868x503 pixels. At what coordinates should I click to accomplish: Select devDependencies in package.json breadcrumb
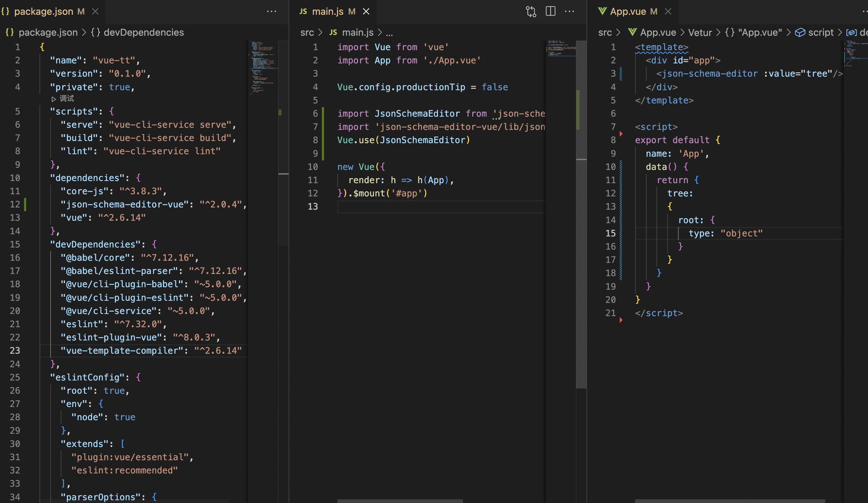(143, 32)
